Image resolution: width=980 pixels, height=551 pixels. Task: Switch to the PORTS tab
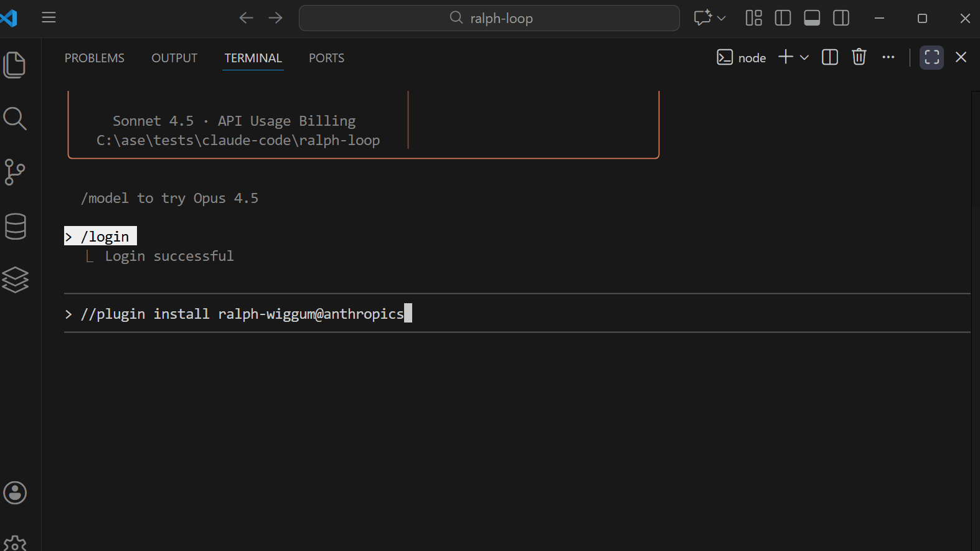pyautogui.click(x=327, y=58)
